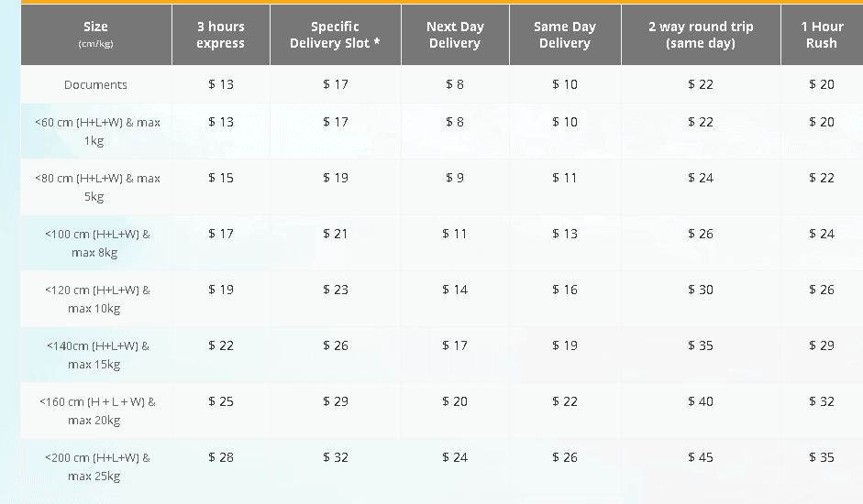Click the 3 hours express header
863x504 pixels.
220,35
